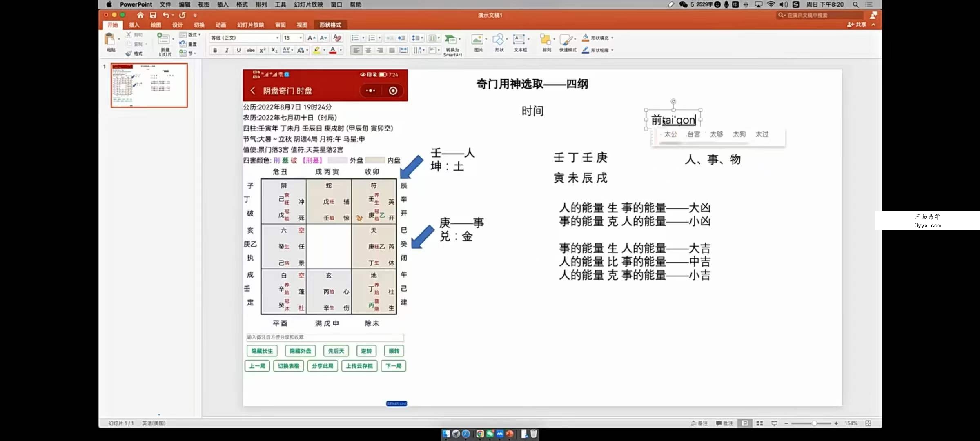Click the Clear Formatting eraser icon
The height and width of the screenshot is (441, 980).
(337, 38)
